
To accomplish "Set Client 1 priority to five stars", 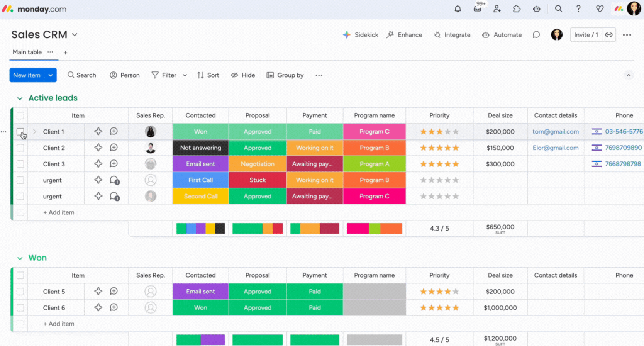I will coord(456,132).
